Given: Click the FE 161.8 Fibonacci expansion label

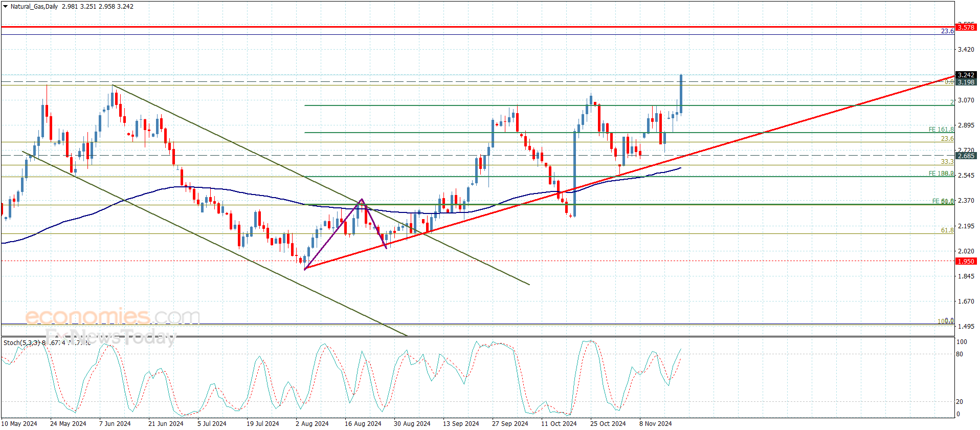Looking at the screenshot, I should (941, 130).
